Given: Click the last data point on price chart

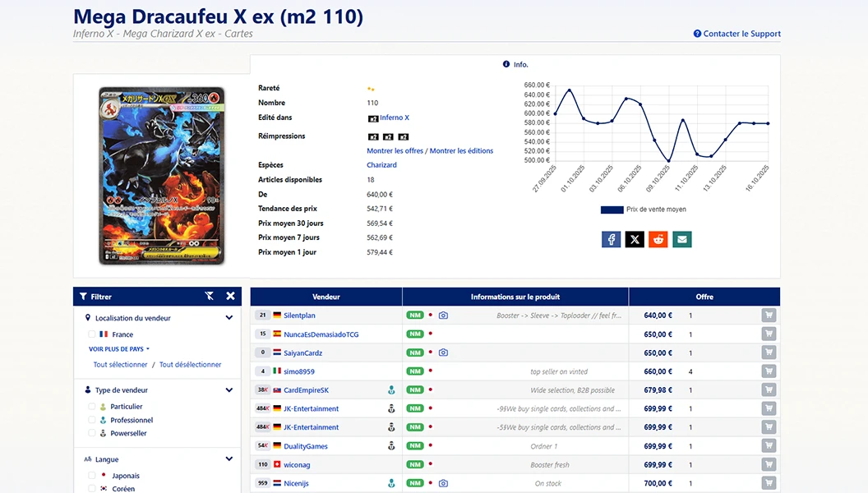Looking at the screenshot, I should point(768,123).
